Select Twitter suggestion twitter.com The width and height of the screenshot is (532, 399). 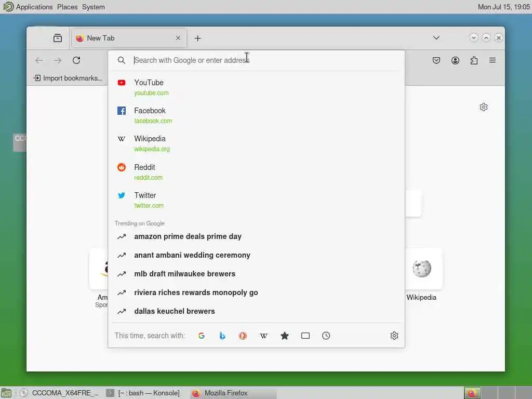click(x=256, y=200)
